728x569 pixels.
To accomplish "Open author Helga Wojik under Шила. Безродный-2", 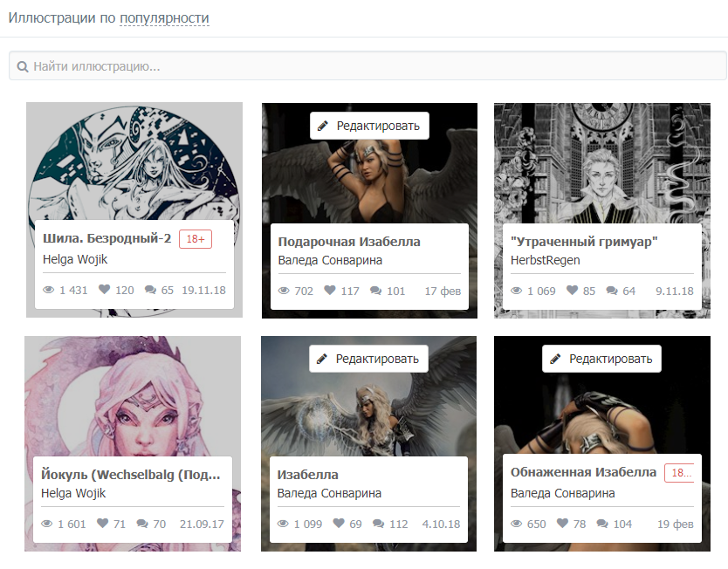I will 75,259.
